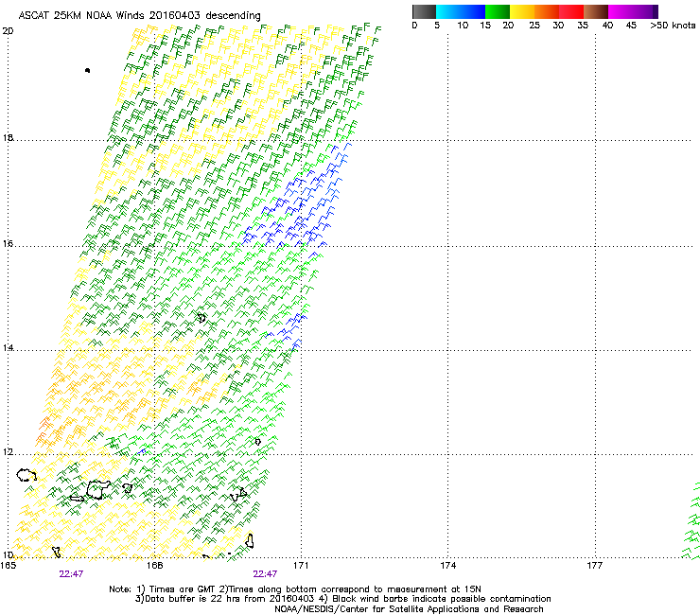Click the '35' legend scale label
The height and width of the screenshot is (615, 700).
click(583, 26)
